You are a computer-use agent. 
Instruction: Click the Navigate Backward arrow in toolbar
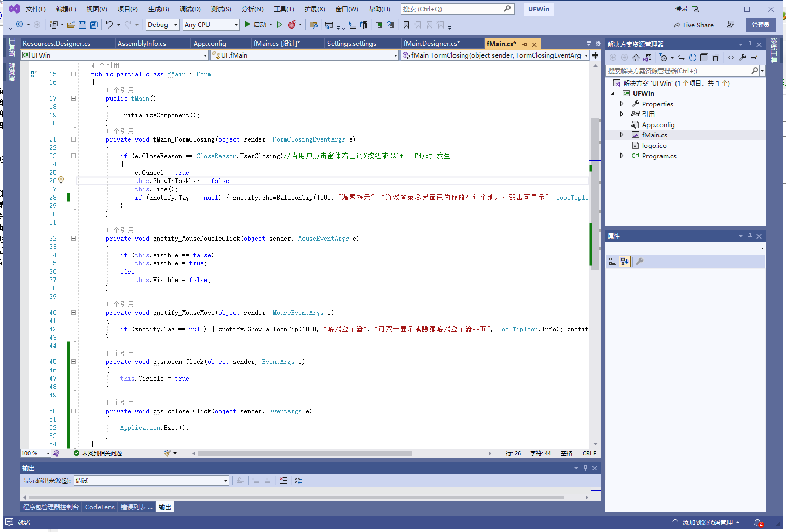(x=20, y=24)
